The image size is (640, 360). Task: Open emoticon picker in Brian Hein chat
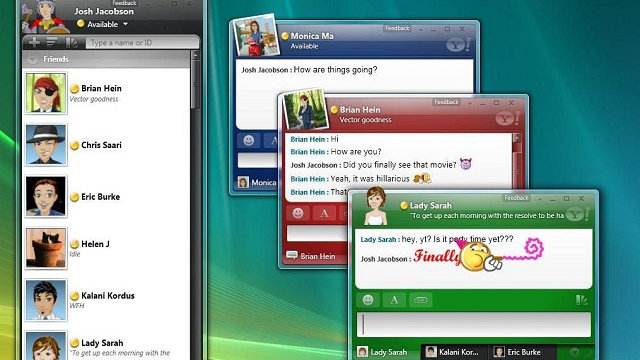tap(298, 213)
